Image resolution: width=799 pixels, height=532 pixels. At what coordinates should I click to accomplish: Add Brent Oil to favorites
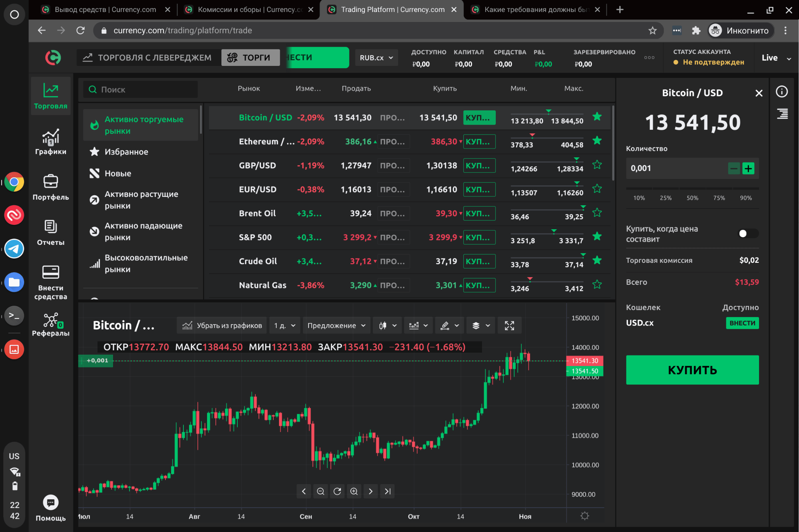(x=597, y=212)
